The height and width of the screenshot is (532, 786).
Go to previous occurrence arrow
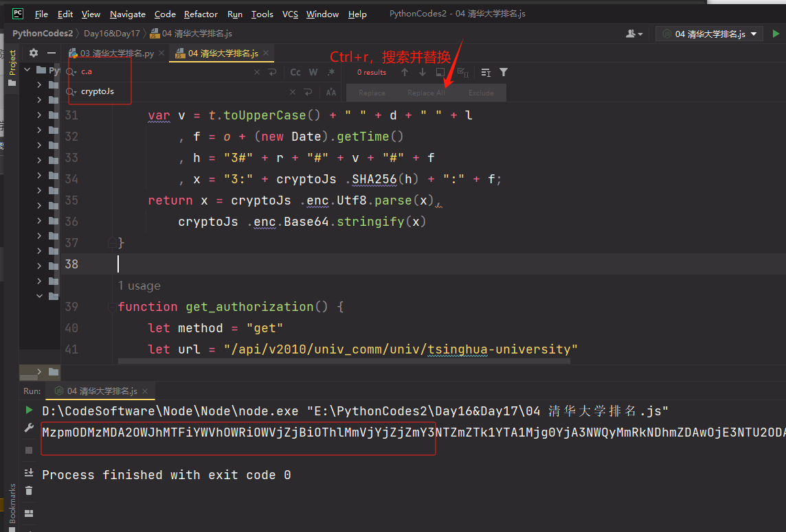[x=405, y=72]
